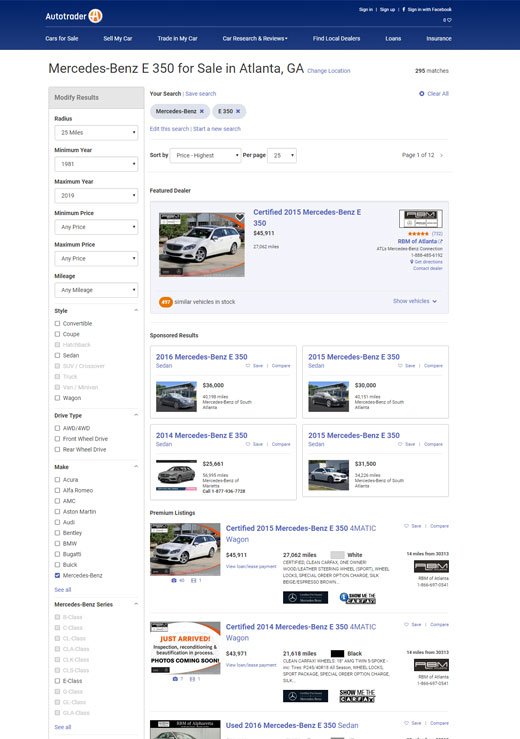Open the Mileage dropdown

(96, 290)
